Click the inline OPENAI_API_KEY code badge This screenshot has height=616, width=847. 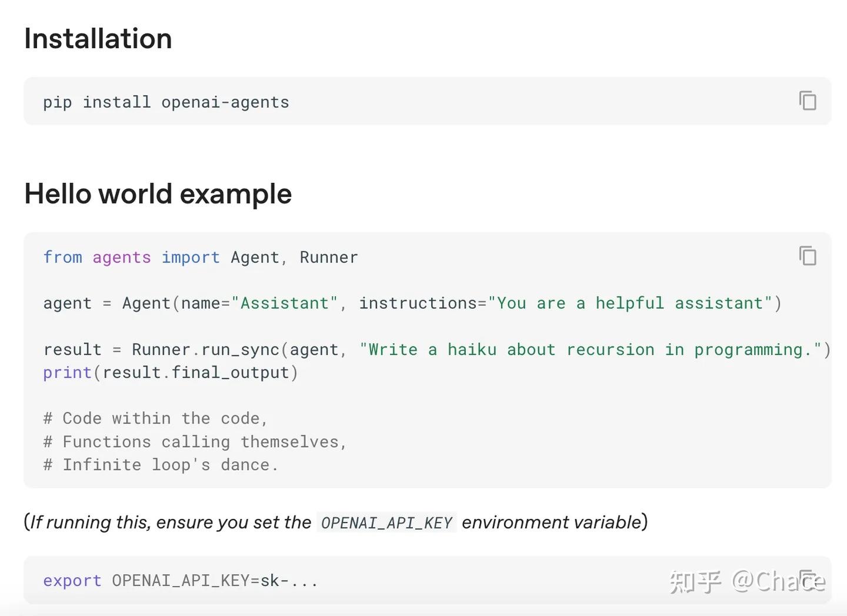(x=386, y=522)
